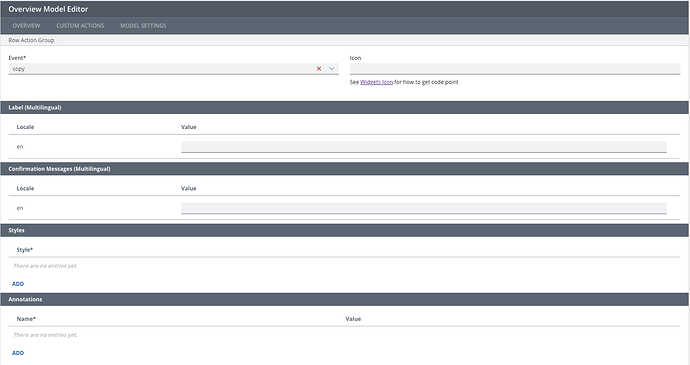Select the Row Action Group breadcrumb text
Image resolution: width=690 pixels, height=365 pixels.
[31, 40]
